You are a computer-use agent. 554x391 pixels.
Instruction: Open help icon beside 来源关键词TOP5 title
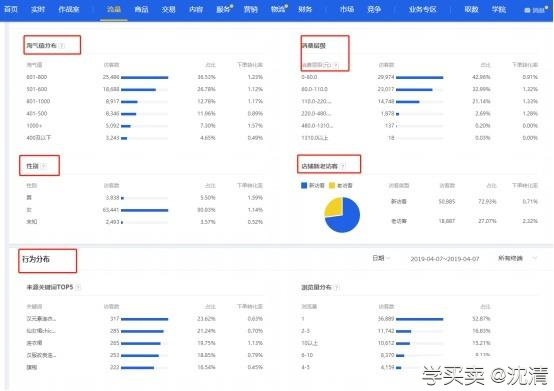[78, 287]
